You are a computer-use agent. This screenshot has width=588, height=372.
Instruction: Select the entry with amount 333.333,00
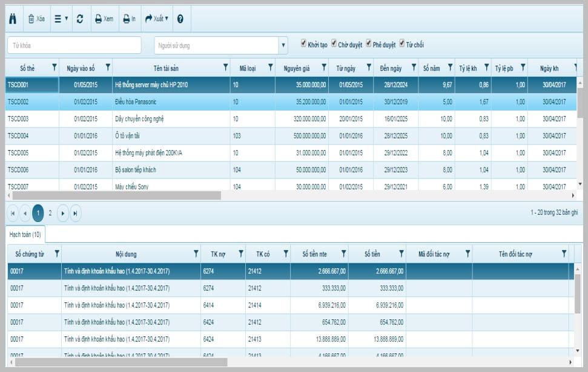(x=291, y=288)
